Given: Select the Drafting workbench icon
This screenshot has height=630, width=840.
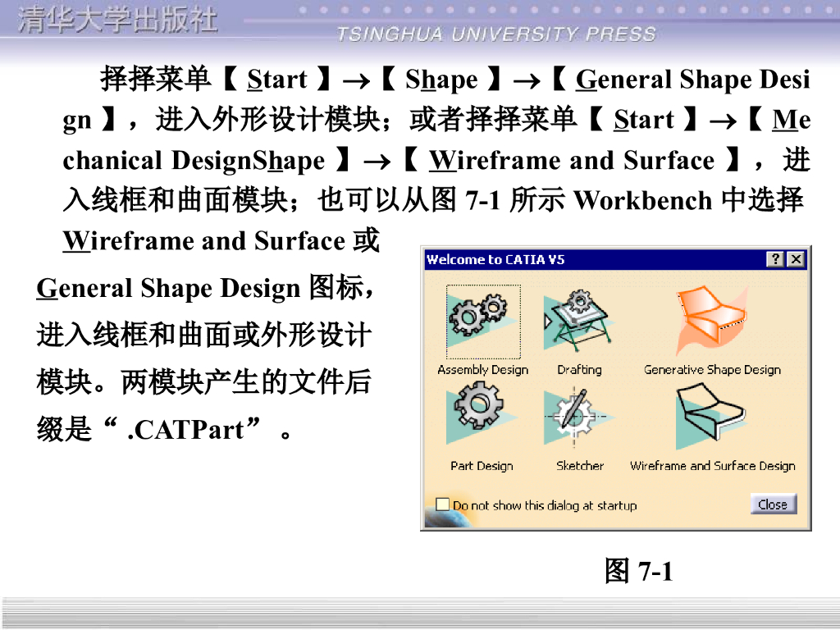Looking at the screenshot, I should [579, 321].
